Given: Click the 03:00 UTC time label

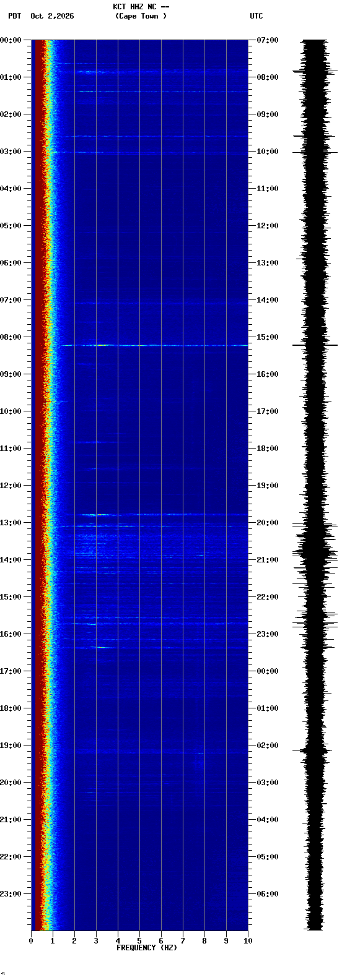Looking at the screenshot, I should (x=268, y=783).
